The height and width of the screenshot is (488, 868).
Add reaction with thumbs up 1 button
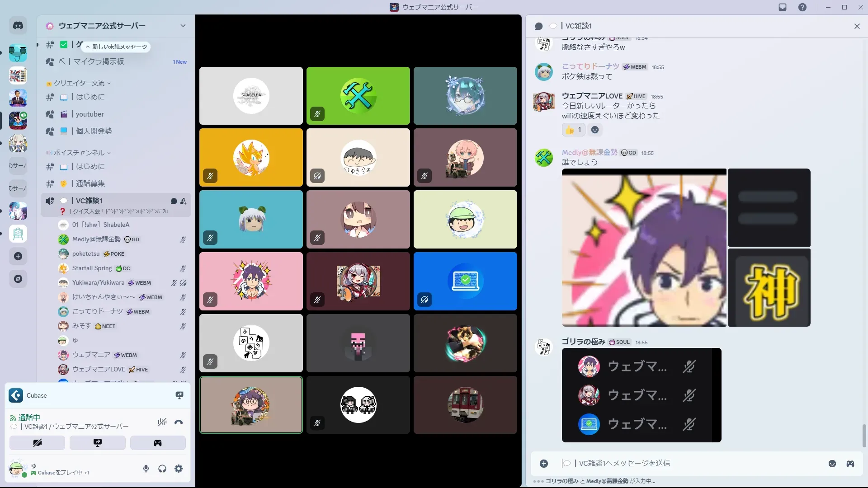[x=574, y=130]
